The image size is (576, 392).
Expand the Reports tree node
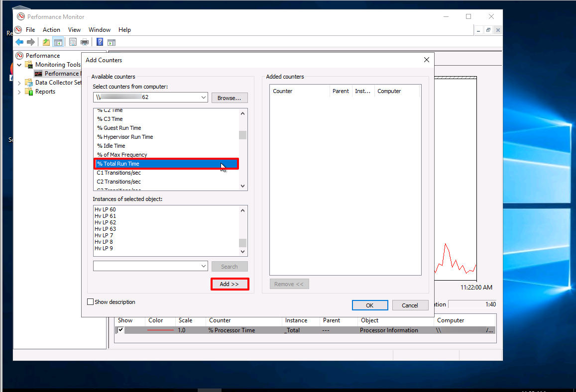[19, 92]
